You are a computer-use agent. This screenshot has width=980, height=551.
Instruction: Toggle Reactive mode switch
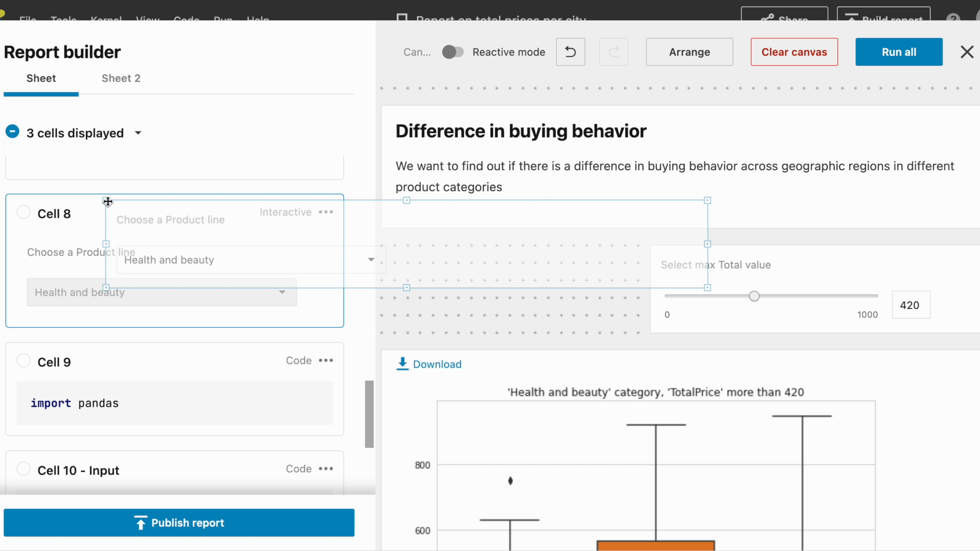click(x=452, y=52)
